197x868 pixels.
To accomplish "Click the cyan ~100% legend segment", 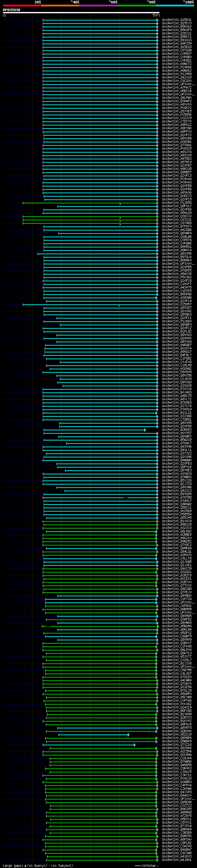I will (x=175, y=6).
